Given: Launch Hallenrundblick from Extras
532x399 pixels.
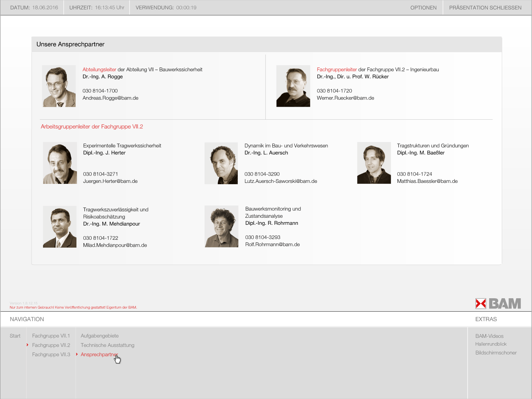Looking at the screenshot, I should (x=490, y=344).
